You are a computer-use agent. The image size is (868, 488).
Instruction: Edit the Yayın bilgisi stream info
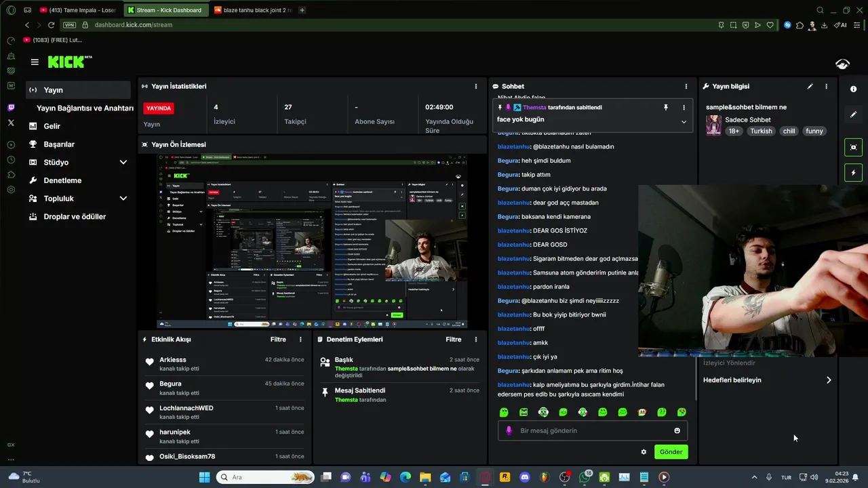(810, 86)
